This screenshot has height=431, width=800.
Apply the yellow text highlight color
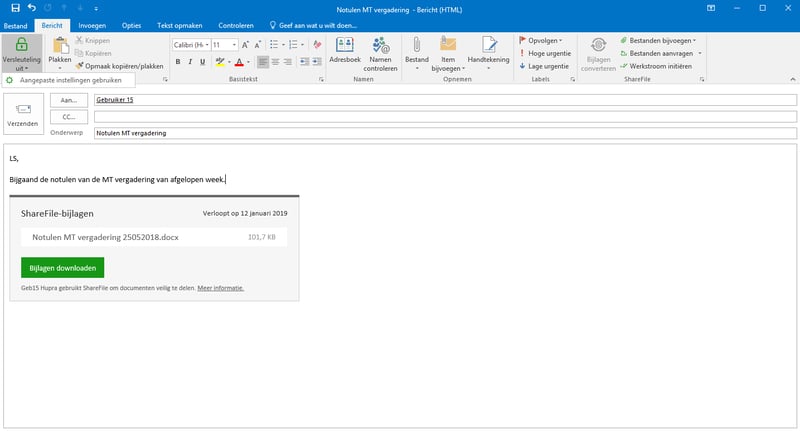[220, 62]
